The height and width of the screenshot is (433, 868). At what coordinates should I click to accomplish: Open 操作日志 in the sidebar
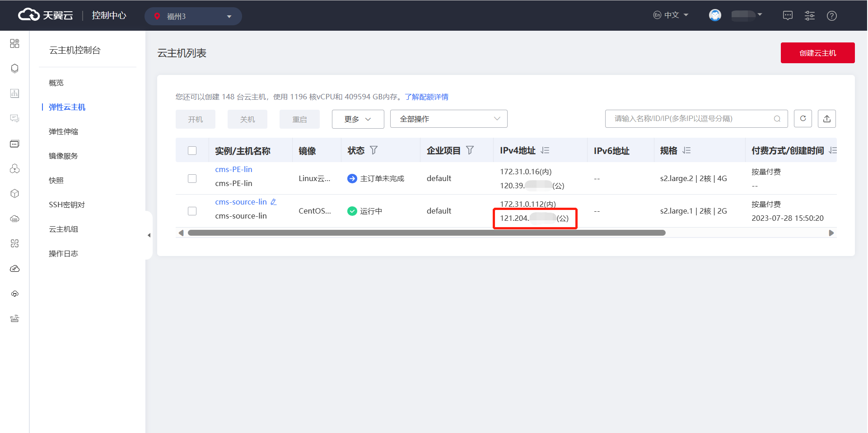63,253
